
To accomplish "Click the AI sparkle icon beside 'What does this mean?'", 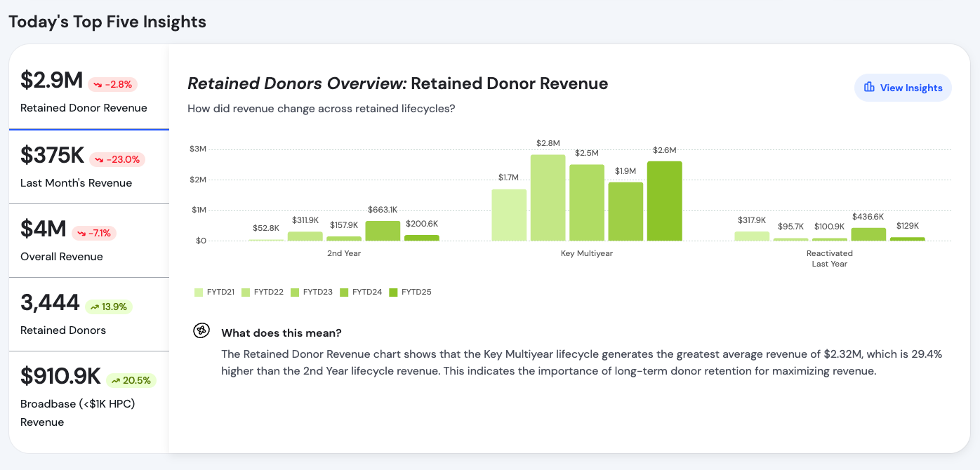I will pyautogui.click(x=201, y=331).
